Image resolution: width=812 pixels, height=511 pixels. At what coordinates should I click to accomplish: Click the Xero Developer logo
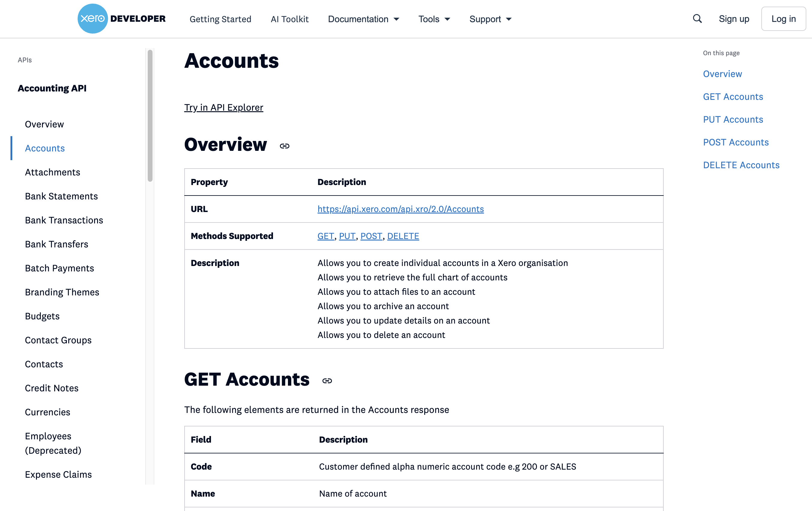click(121, 19)
